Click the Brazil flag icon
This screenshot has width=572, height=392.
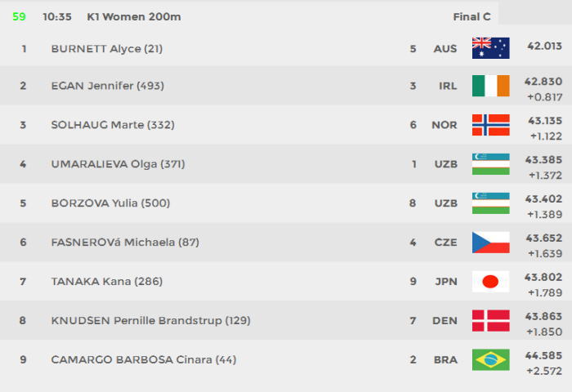pyautogui.click(x=490, y=359)
